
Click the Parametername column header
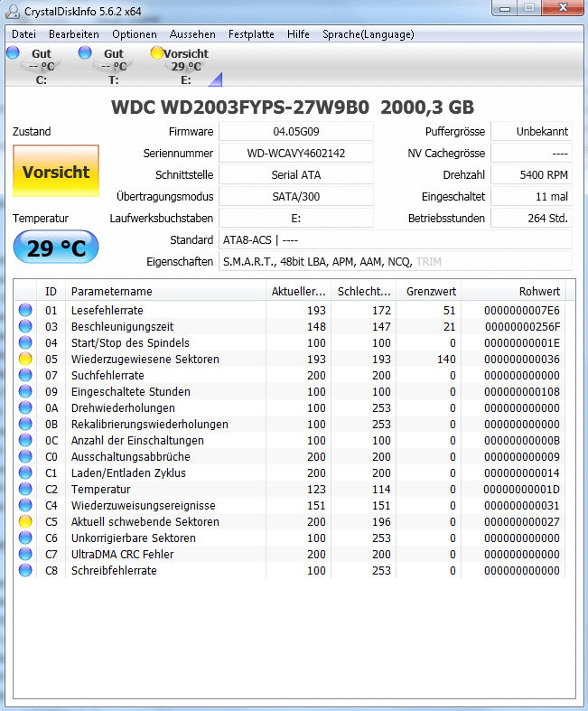(165, 292)
